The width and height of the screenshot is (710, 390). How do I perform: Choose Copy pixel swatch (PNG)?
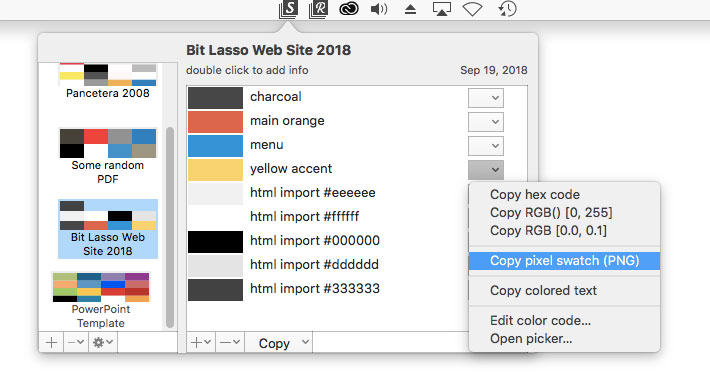click(564, 261)
